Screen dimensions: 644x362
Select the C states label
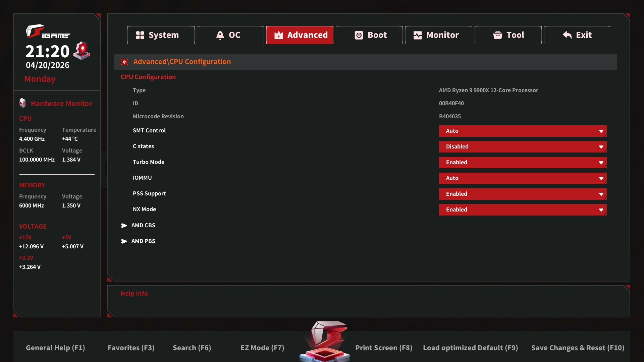point(143,146)
